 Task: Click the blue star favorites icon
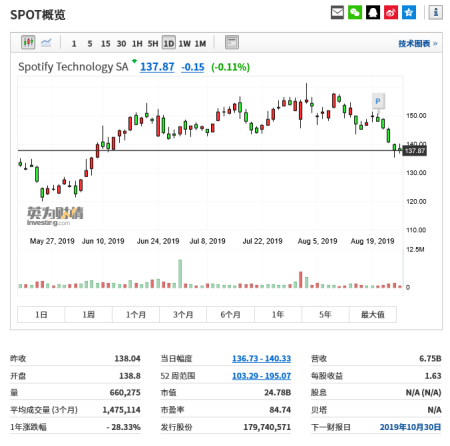click(409, 13)
